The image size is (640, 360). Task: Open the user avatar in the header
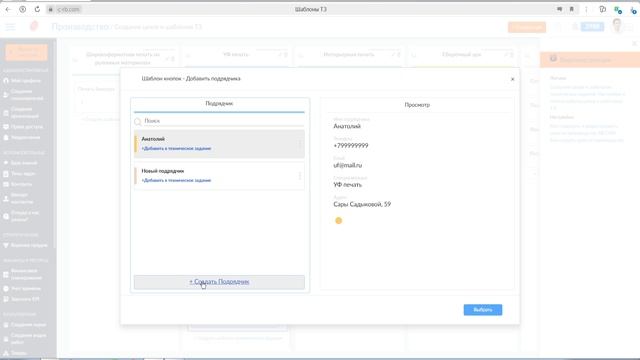pyautogui.click(x=617, y=26)
